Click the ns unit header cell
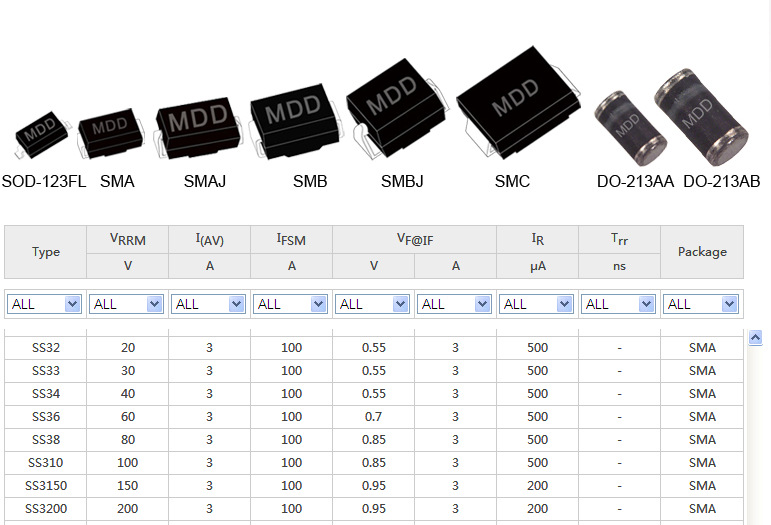 (620, 266)
